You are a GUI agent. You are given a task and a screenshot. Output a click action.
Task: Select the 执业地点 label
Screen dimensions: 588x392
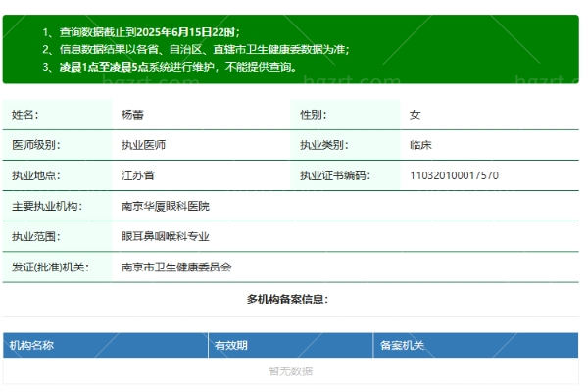pos(35,175)
